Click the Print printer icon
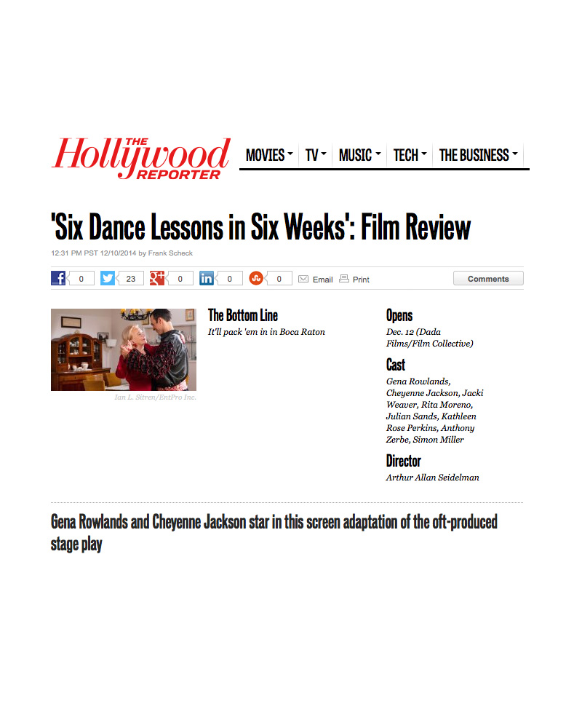The width and height of the screenshot is (582, 728). coord(344,279)
